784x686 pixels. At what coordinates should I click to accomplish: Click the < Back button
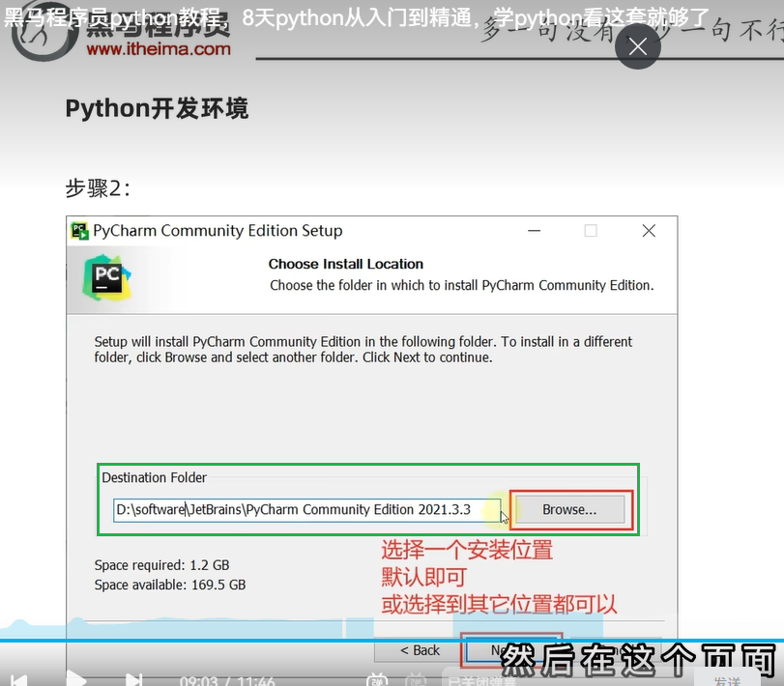[x=419, y=650]
